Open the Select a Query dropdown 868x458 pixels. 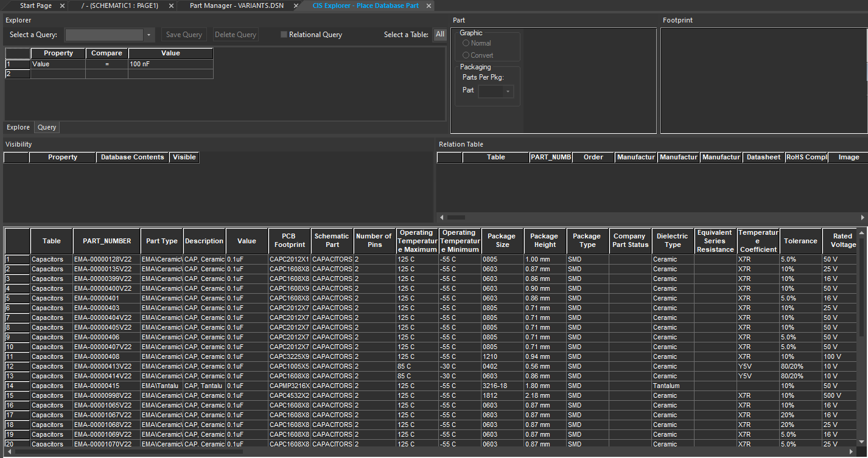147,35
